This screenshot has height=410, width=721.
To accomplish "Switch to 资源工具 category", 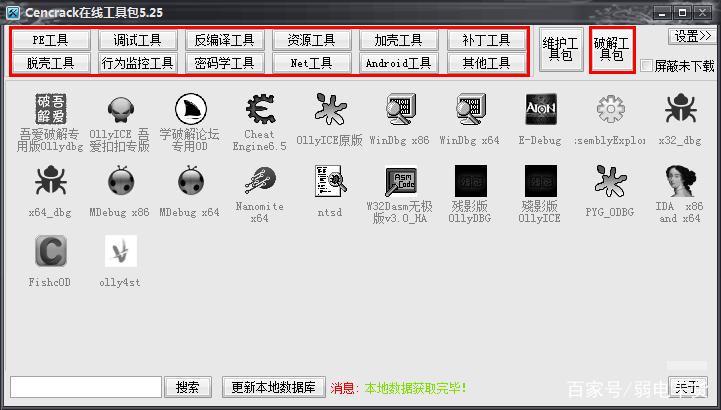I will (311, 40).
